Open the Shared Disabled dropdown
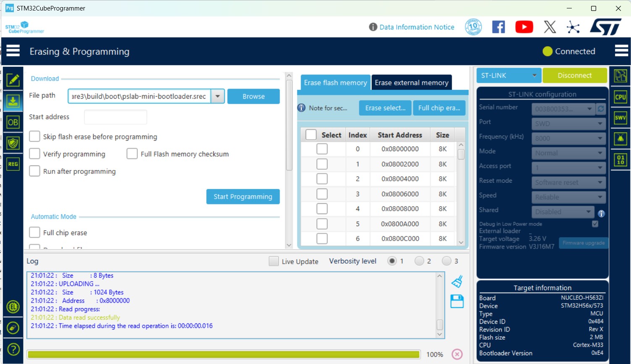Viewport: 631px width, 364px height. (x=563, y=212)
